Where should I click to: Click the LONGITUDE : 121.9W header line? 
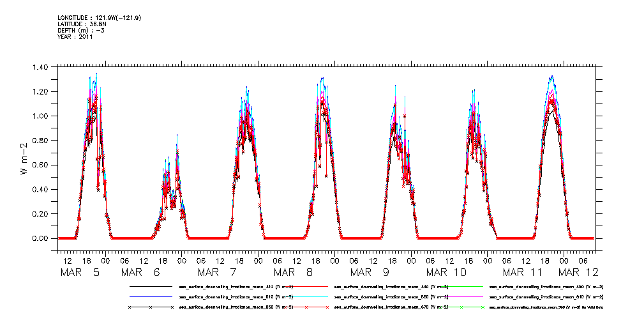pos(100,17)
